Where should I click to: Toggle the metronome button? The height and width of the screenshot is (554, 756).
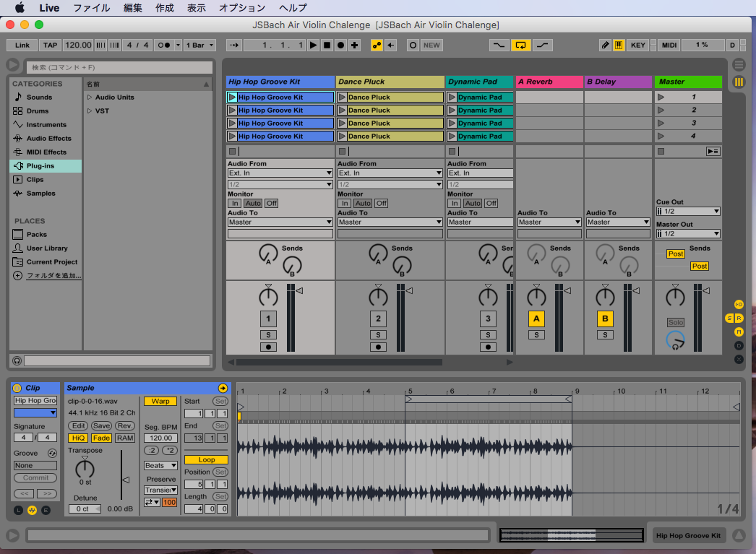(x=164, y=46)
